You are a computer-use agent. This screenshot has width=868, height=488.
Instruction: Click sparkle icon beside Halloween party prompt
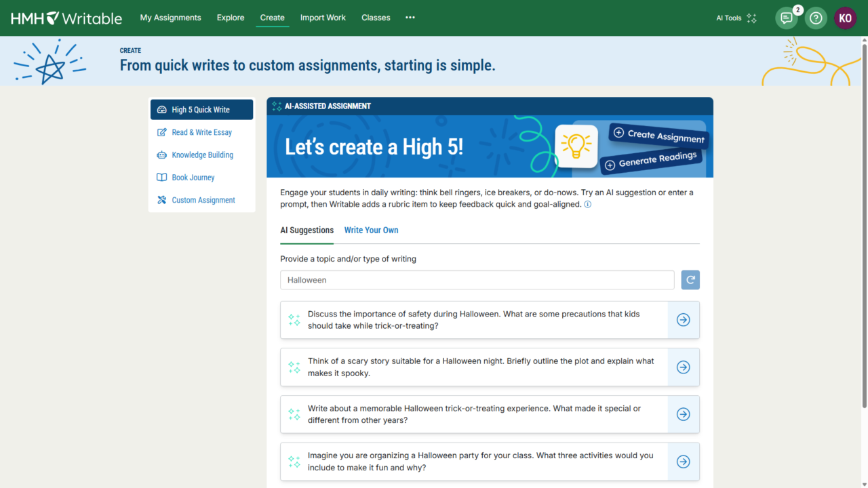click(294, 462)
